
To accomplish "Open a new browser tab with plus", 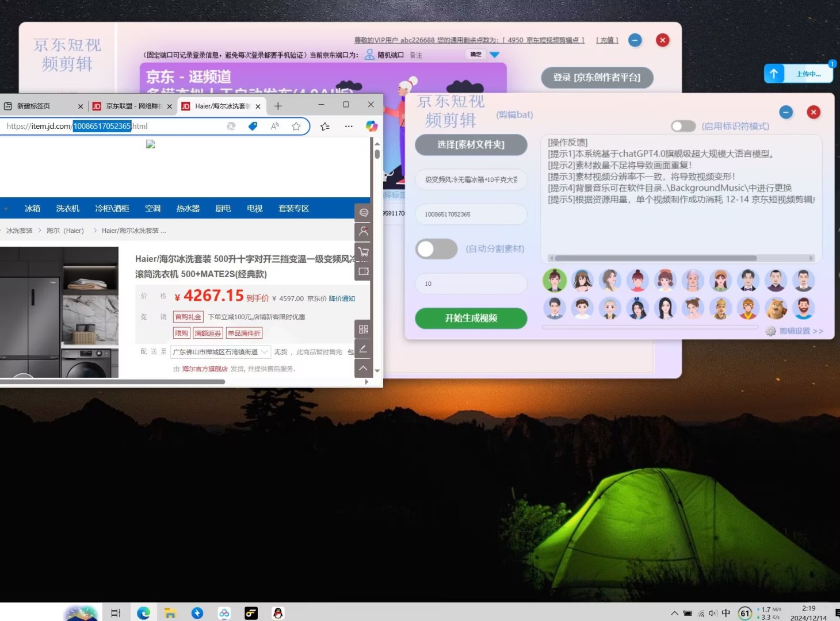I will coord(278,106).
